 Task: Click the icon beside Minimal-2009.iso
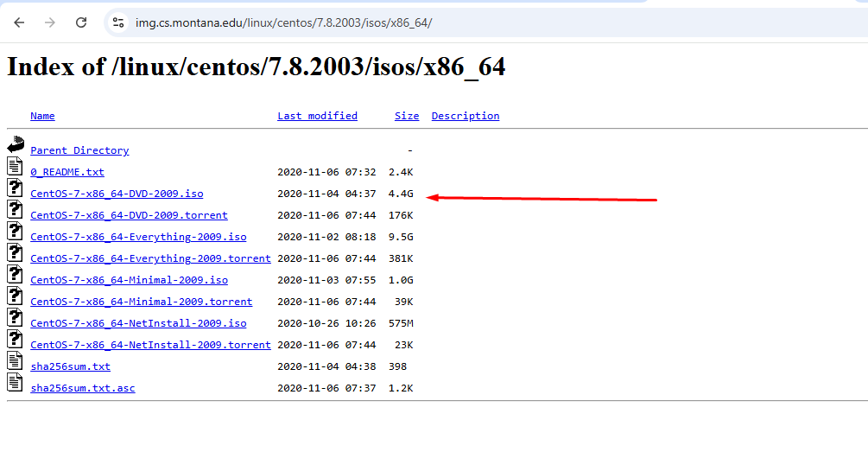tap(15, 274)
